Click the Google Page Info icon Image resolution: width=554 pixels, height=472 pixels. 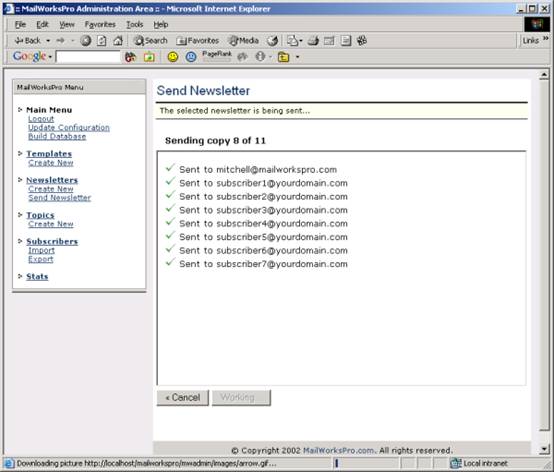[260, 57]
